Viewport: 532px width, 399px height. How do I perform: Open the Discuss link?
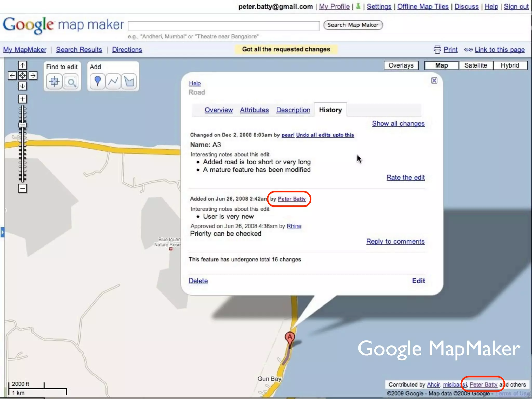pos(467,6)
